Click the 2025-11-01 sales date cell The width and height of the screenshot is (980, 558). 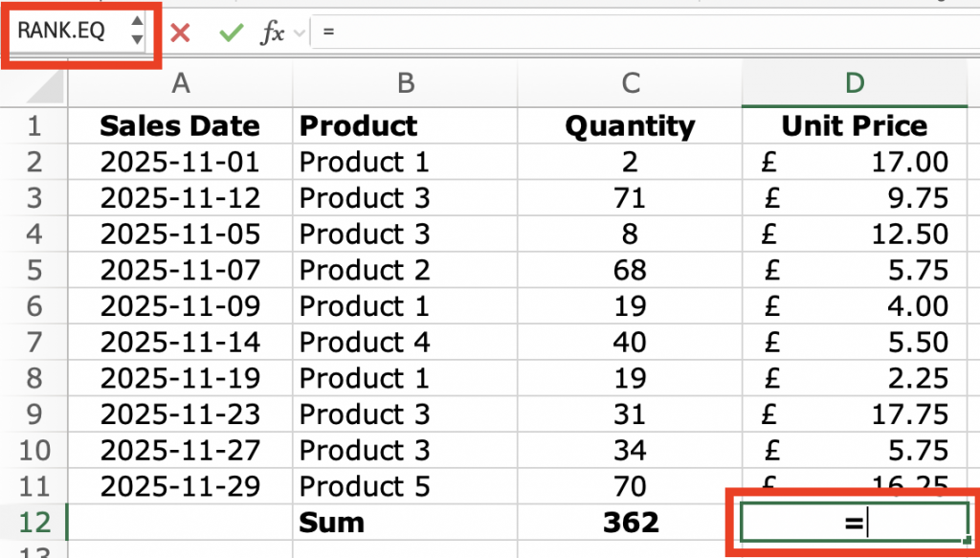pyautogui.click(x=180, y=163)
